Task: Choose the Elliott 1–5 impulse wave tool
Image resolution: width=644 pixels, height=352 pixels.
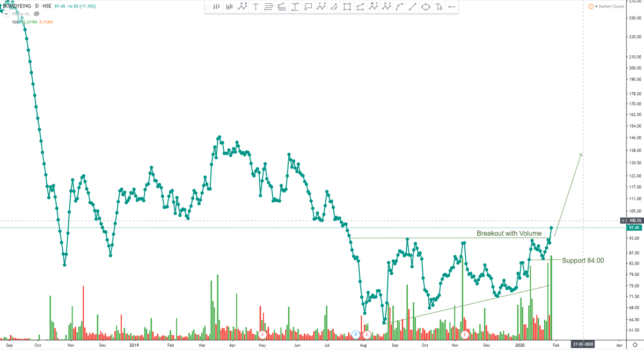Action: point(321,7)
